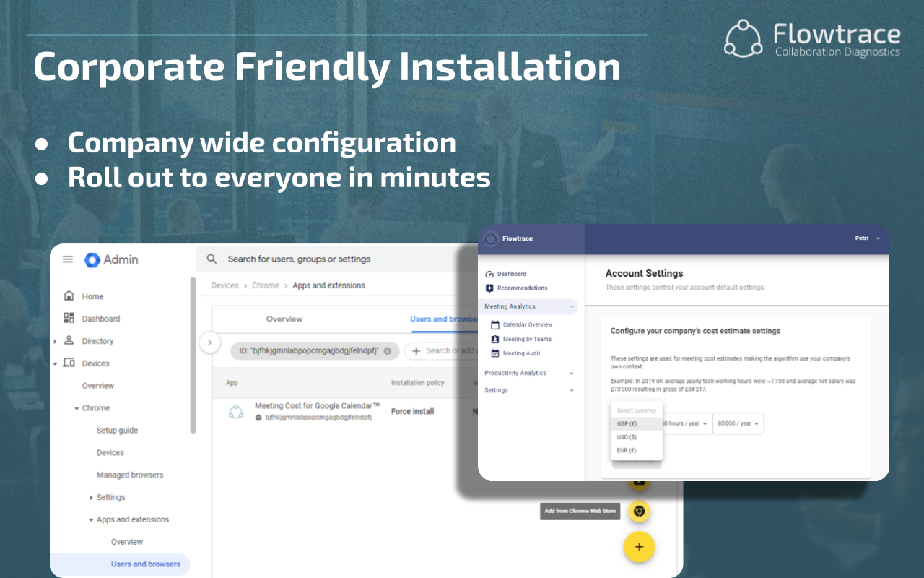Switch to the Overview tab
924x578 pixels.
click(284, 319)
